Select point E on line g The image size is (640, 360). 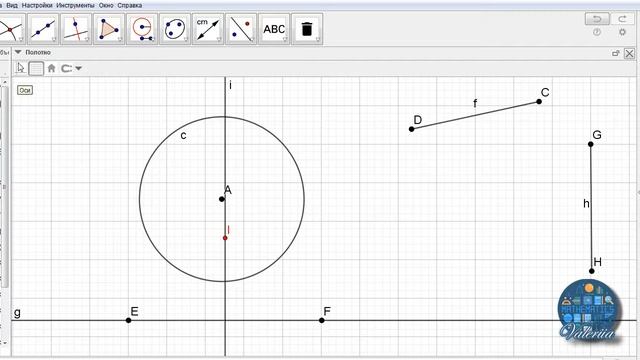point(129,320)
